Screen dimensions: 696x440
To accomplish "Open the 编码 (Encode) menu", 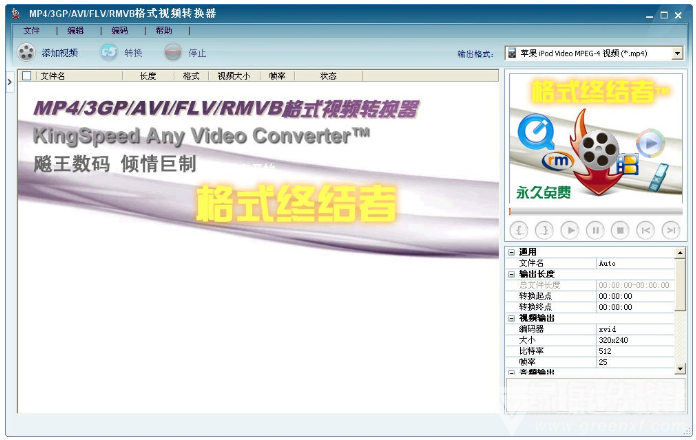I will point(120,31).
